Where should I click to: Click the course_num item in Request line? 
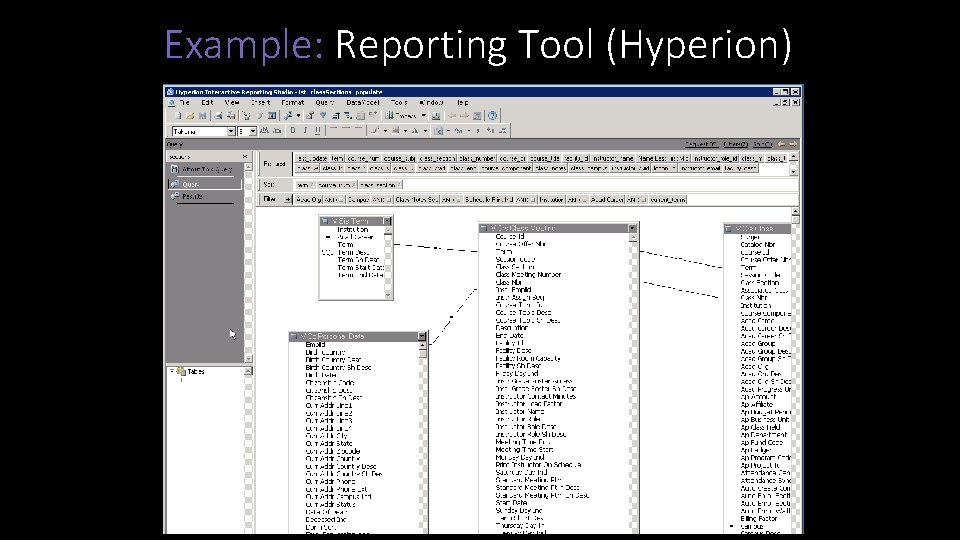pos(363,158)
